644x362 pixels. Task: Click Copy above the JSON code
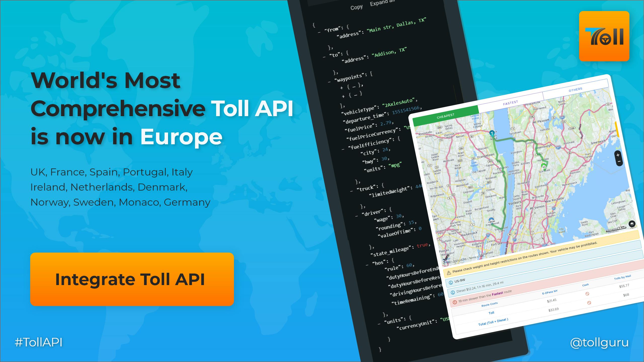(x=356, y=8)
